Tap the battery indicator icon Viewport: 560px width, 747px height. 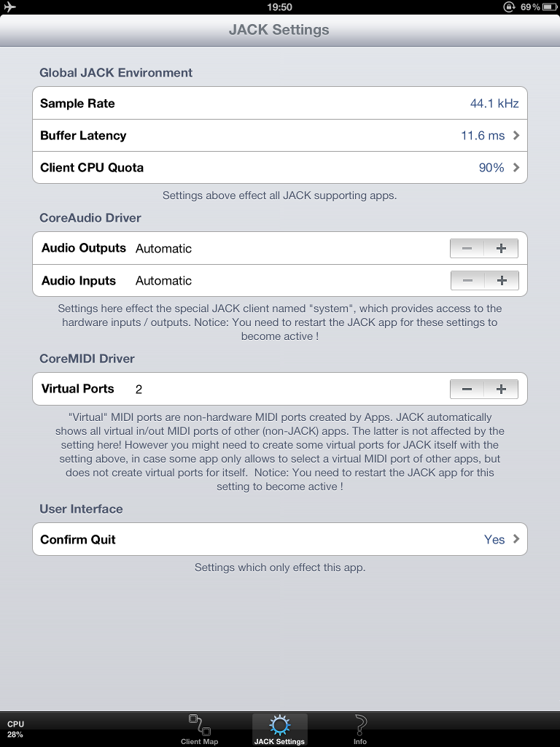pyautogui.click(x=550, y=7)
